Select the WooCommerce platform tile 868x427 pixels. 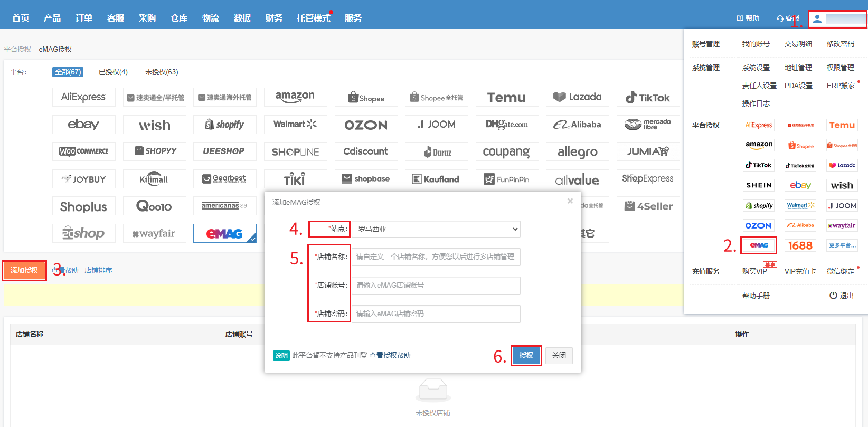coord(84,151)
